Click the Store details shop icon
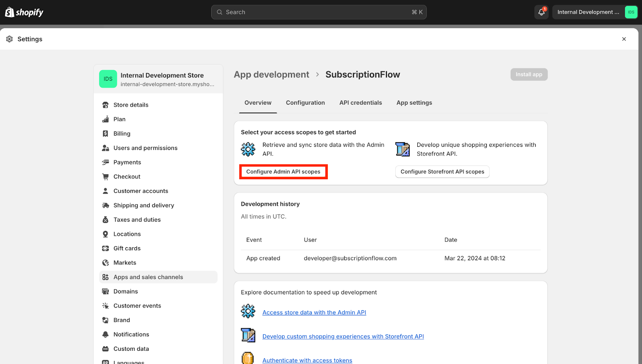Viewport: 642px width, 364px height. [x=106, y=105]
